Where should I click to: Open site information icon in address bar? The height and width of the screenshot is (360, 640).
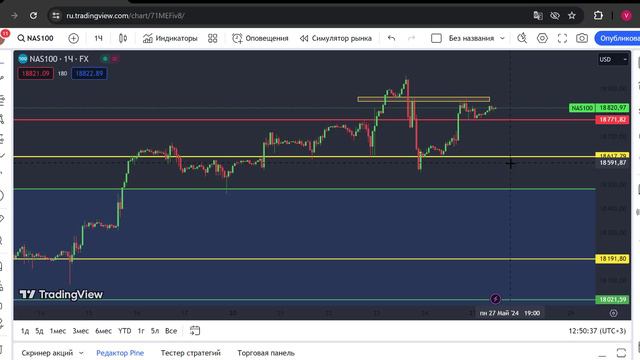click(56, 16)
